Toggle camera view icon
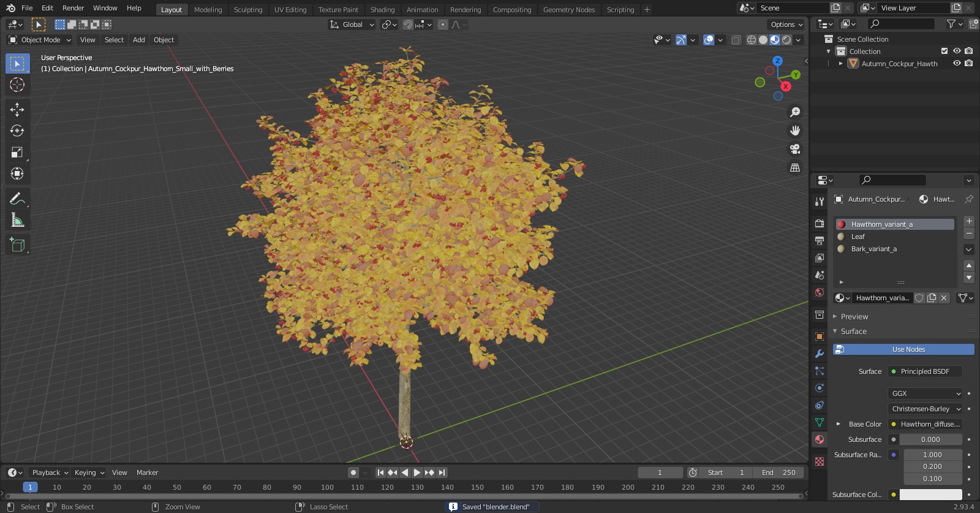980x513 pixels. (x=795, y=149)
